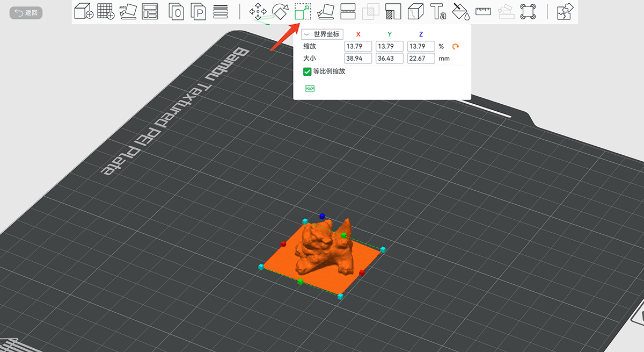Select the Lay on face tool
Screen dimensions: 644x352
point(325,12)
